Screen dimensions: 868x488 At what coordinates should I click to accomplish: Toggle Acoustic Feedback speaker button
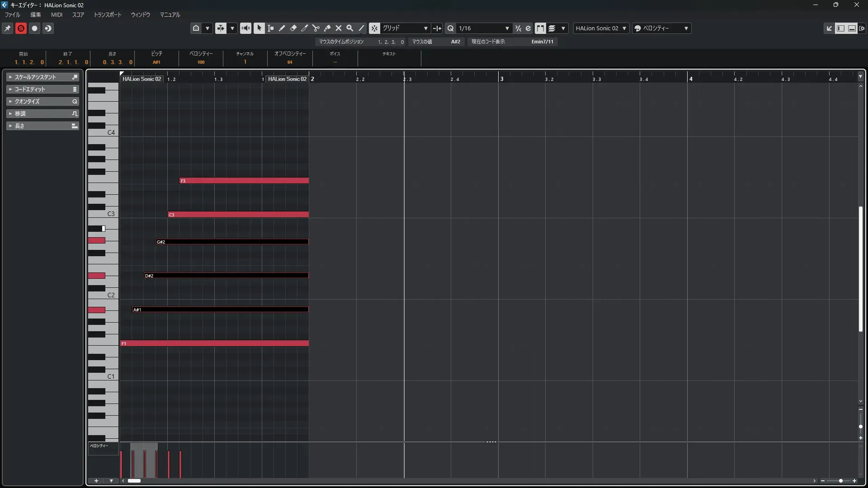click(x=245, y=28)
